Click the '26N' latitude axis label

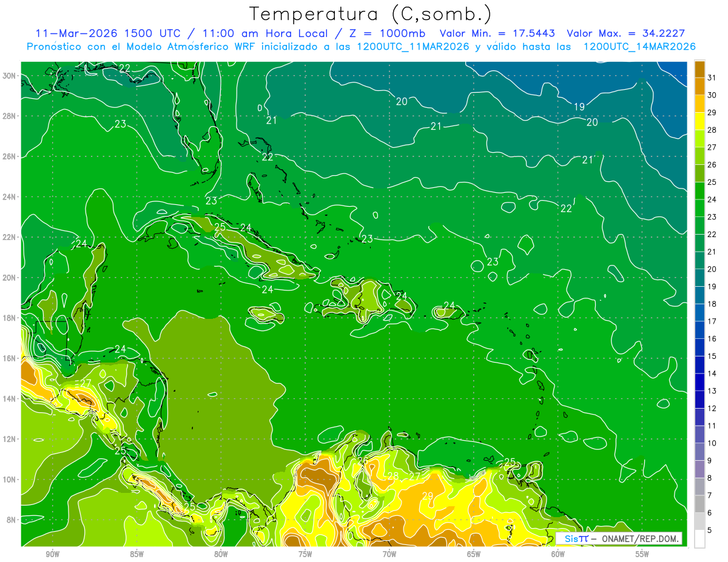point(8,156)
